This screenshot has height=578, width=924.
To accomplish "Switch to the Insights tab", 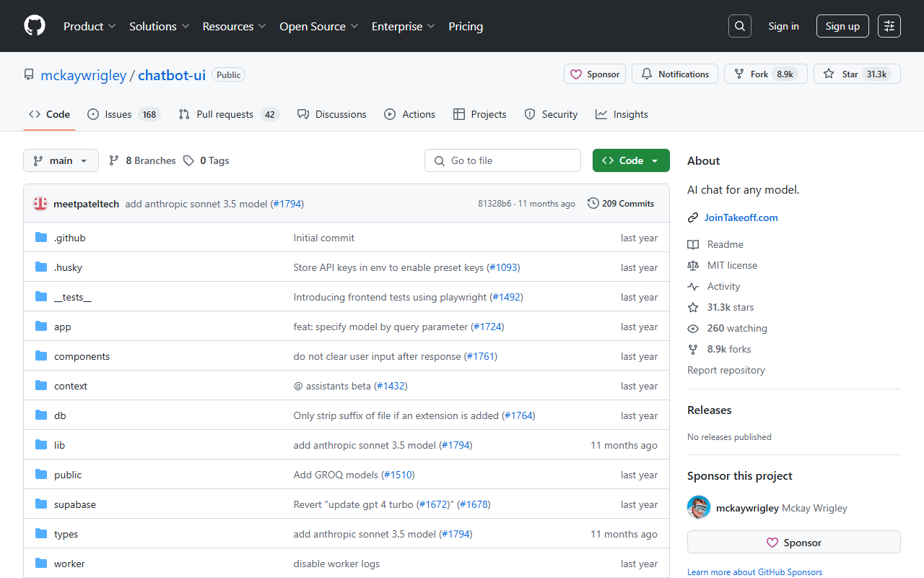I will click(x=622, y=114).
